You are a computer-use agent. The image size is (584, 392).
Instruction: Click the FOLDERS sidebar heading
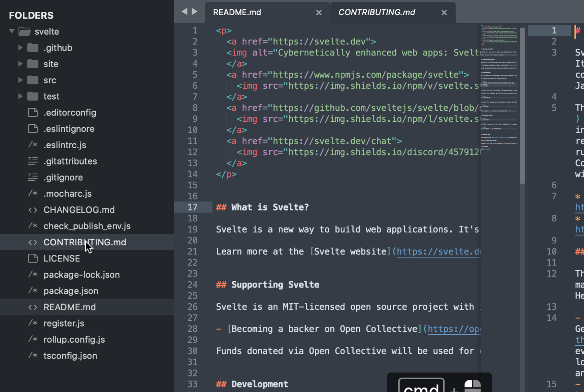tap(31, 15)
